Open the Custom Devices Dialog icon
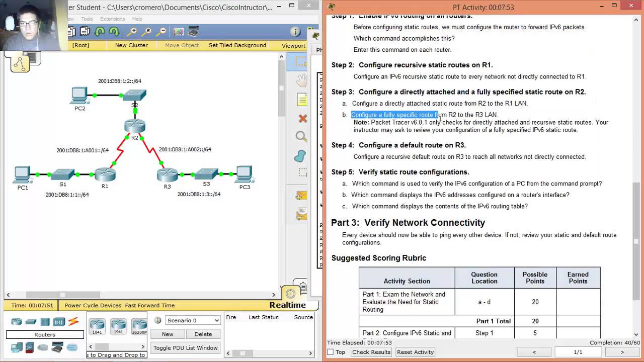The width and height of the screenshot is (644, 362). pos(193,32)
